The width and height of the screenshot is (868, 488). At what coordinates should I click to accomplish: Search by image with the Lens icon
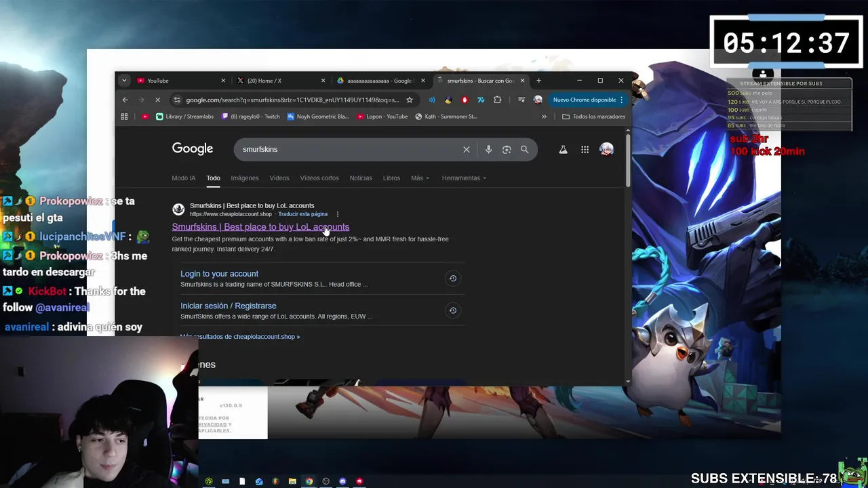click(507, 149)
